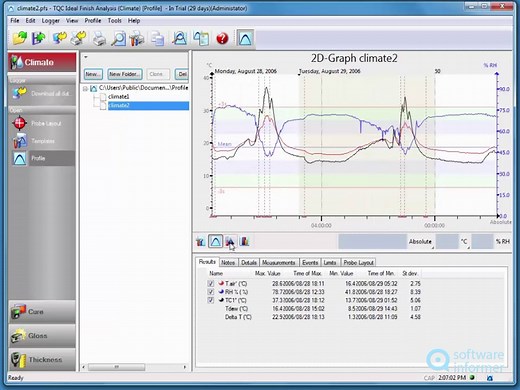Click the notes clipboard toolbar icon
The image size is (520, 390).
point(201,38)
